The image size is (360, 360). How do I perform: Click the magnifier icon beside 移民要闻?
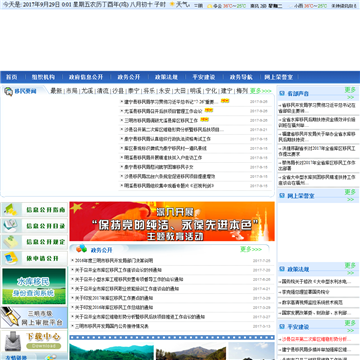[x=8, y=91]
